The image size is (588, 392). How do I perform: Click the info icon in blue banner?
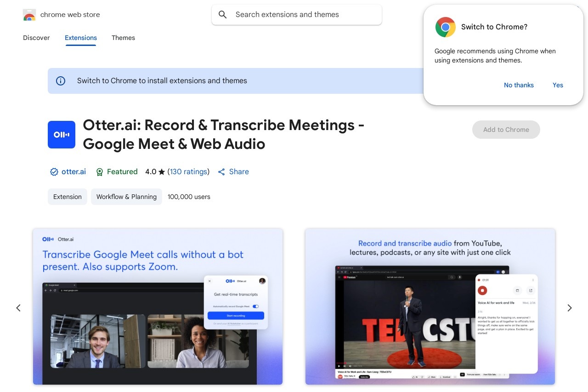coord(61,81)
